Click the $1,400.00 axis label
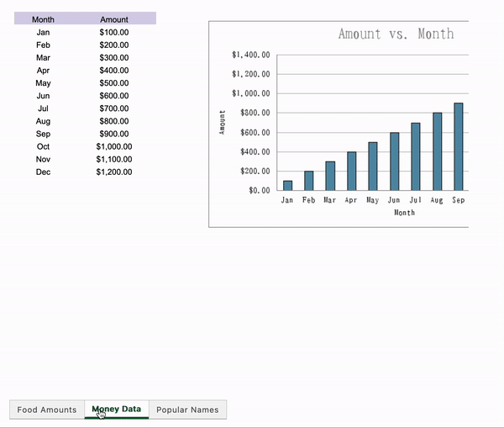 pos(251,55)
